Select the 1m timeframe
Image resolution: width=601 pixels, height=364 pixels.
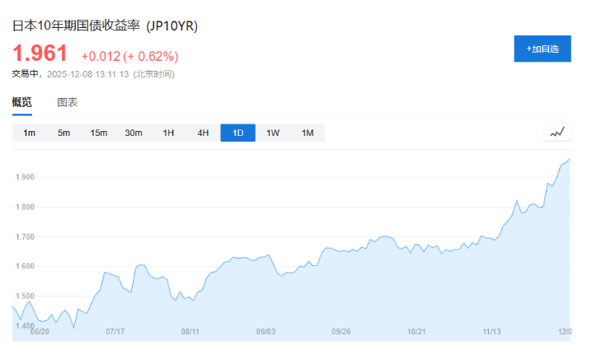[29, 133]
